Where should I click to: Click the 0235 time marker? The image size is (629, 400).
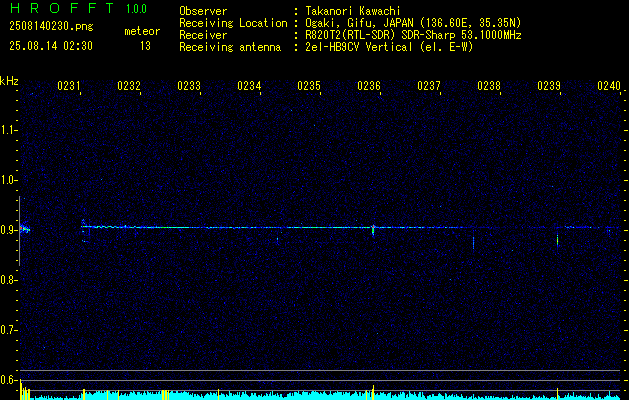click(309, 86)
